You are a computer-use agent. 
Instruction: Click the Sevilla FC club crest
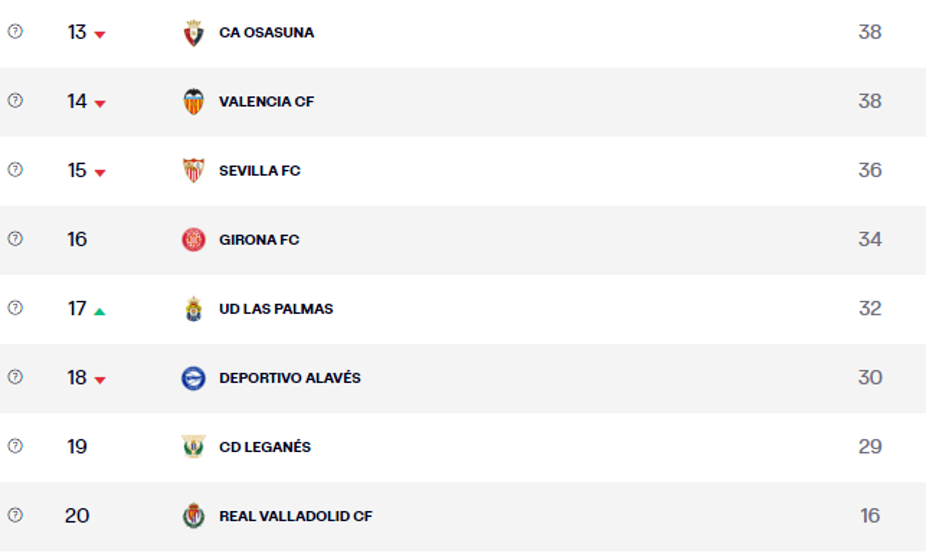point(193,171)
